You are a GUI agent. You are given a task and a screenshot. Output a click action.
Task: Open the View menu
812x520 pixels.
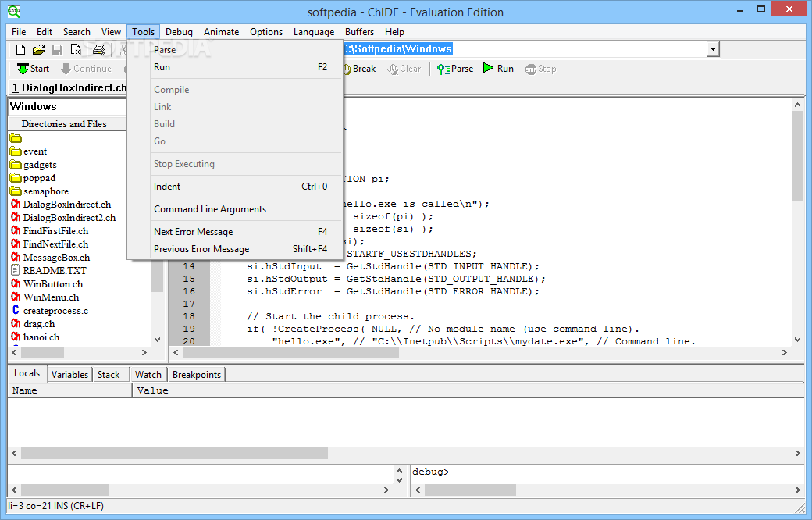click(111, 32)
